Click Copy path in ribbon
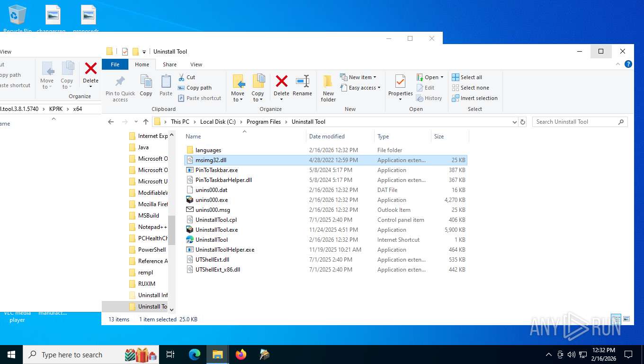 pos(195,88)
